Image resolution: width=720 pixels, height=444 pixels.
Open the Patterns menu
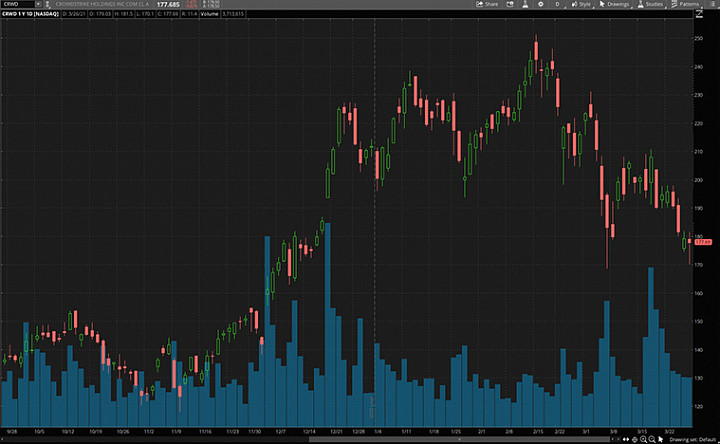tap(685, 4)
